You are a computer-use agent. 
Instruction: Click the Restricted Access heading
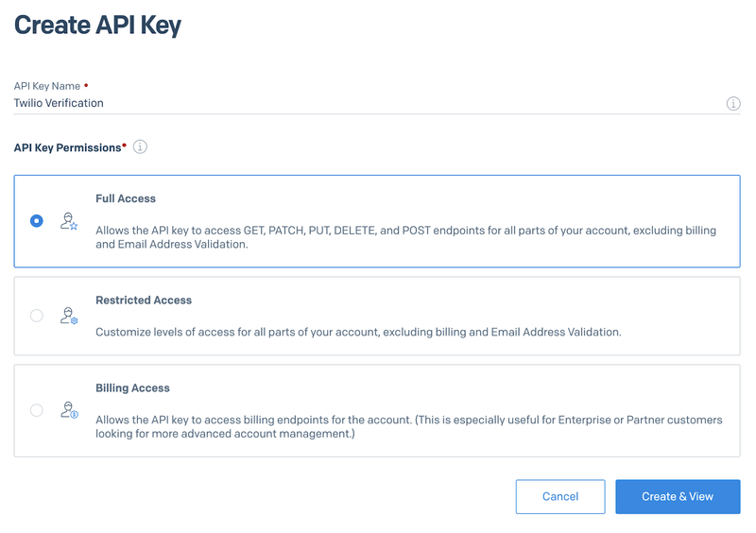click(144, 300)
